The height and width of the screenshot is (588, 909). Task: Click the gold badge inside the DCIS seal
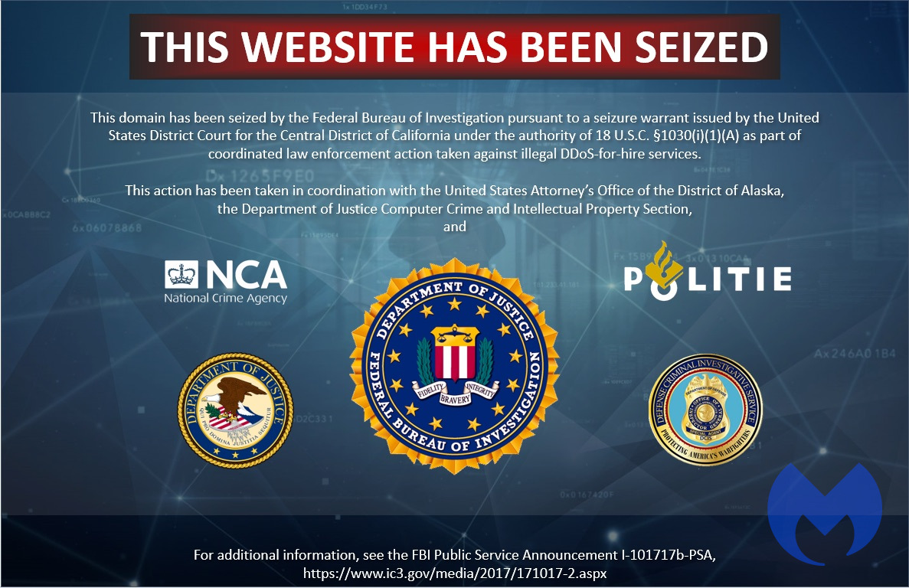tap(705, 408)
